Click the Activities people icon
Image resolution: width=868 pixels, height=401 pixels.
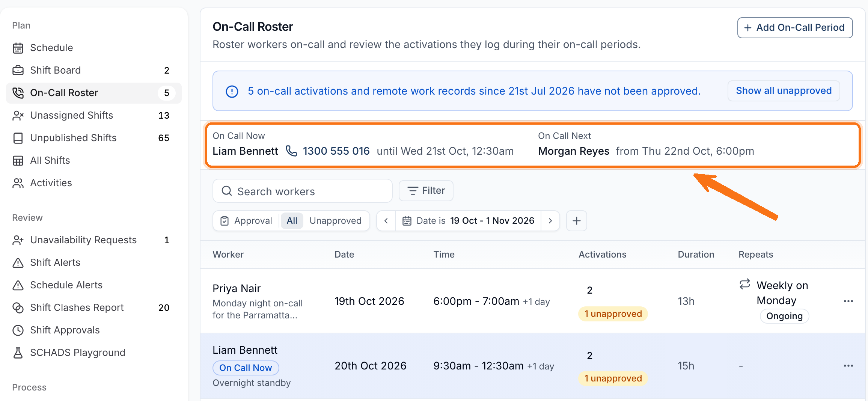[18, 183]
